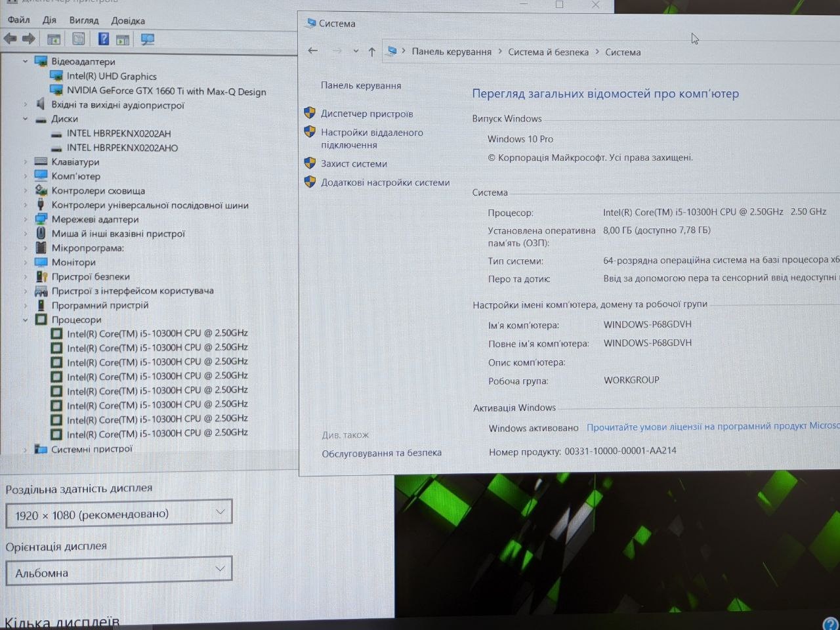Open Додаткові настройки системи link
This screenshot has height=630, width=840.
pos(385,182)
